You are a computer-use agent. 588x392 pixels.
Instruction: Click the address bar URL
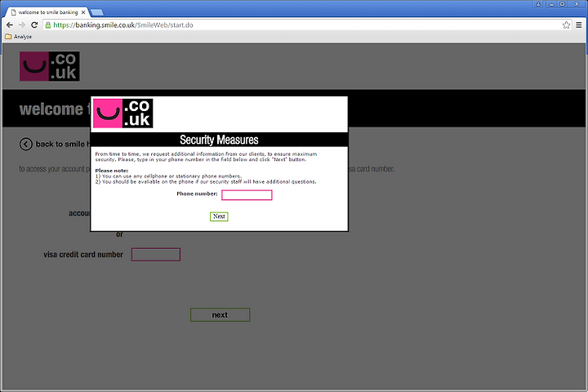coord(123,25)
